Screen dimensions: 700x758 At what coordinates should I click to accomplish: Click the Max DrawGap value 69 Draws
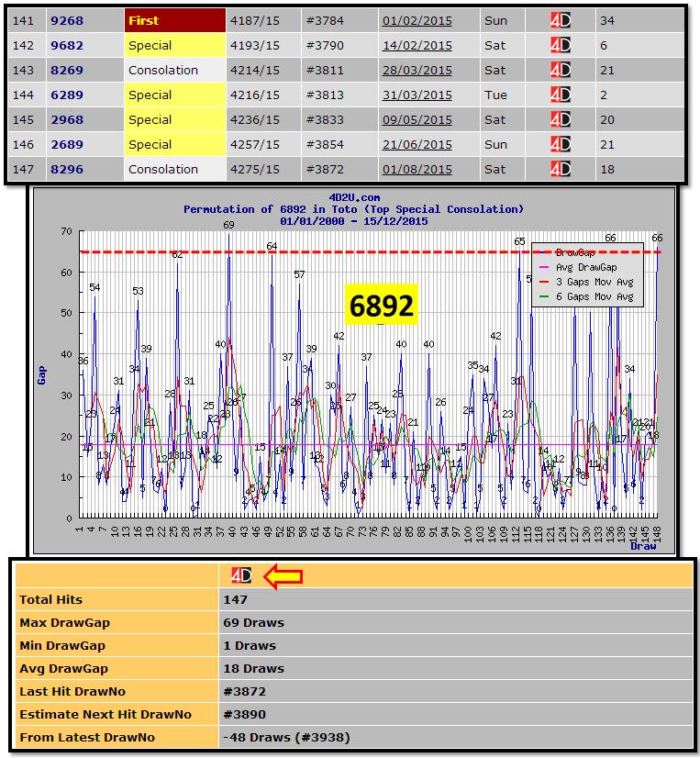point(253,622)
